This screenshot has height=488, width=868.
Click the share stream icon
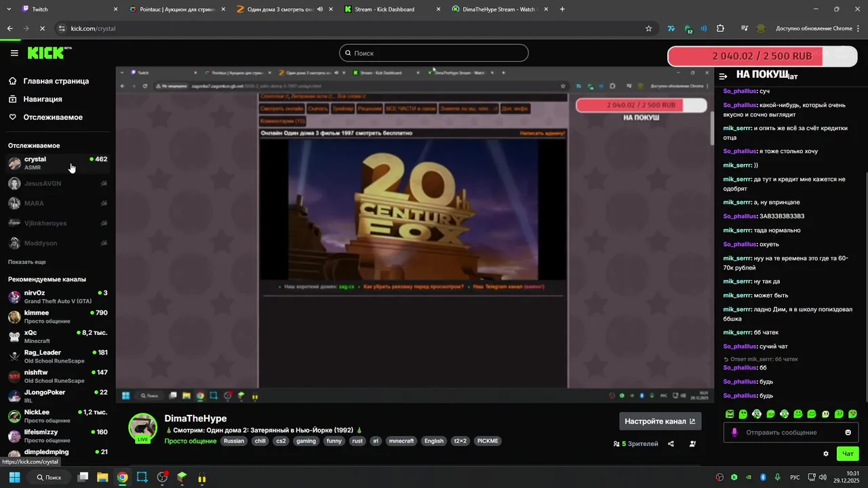coord(671,444)
